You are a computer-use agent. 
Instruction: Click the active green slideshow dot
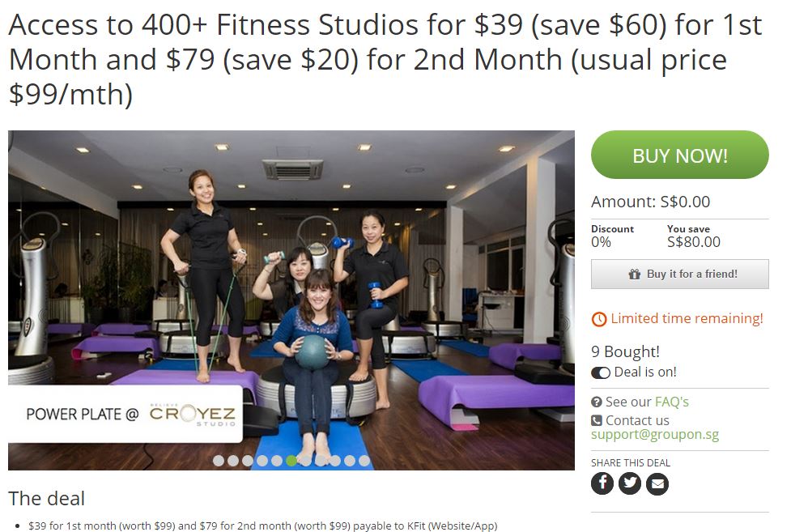[291, 460]
